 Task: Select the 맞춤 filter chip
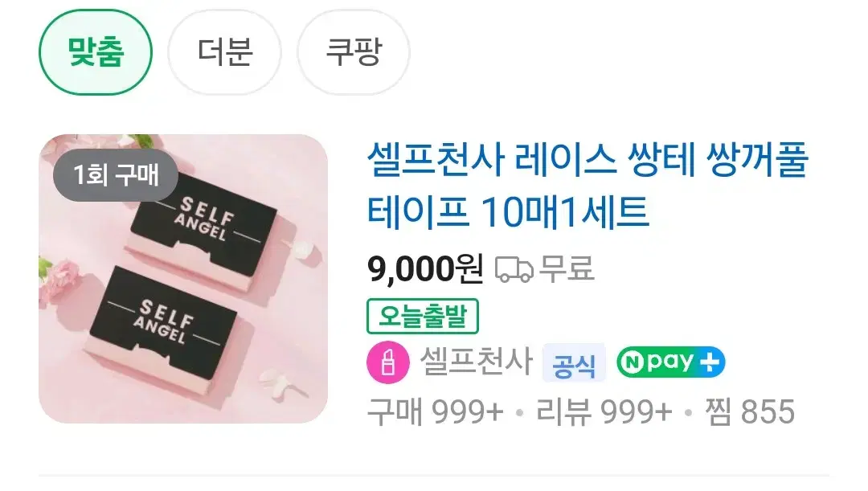pos(95,52)
